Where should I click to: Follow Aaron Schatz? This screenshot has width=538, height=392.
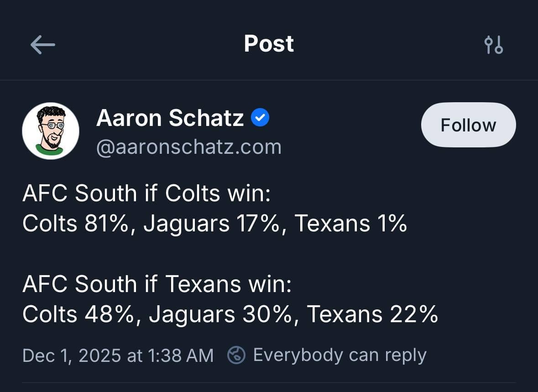point(468,125)
